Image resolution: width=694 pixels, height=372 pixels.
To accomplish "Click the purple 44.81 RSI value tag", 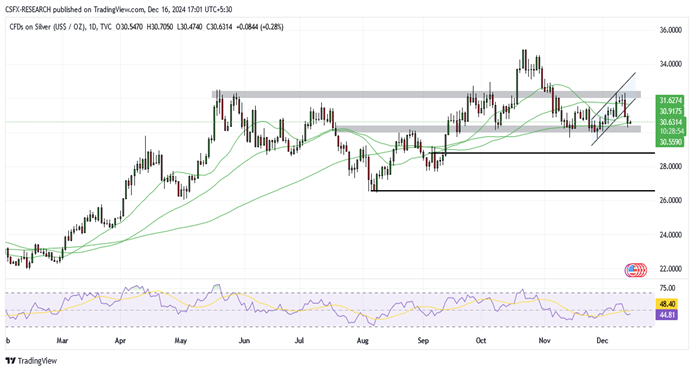I will (667, 315).
